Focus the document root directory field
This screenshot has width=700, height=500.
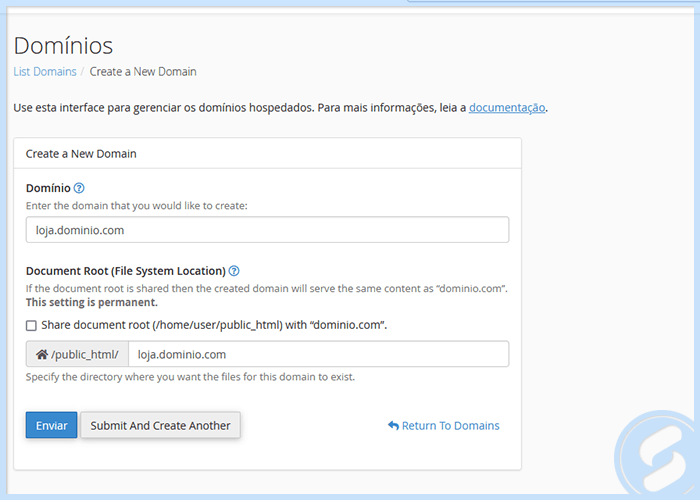tap(319, 354)
